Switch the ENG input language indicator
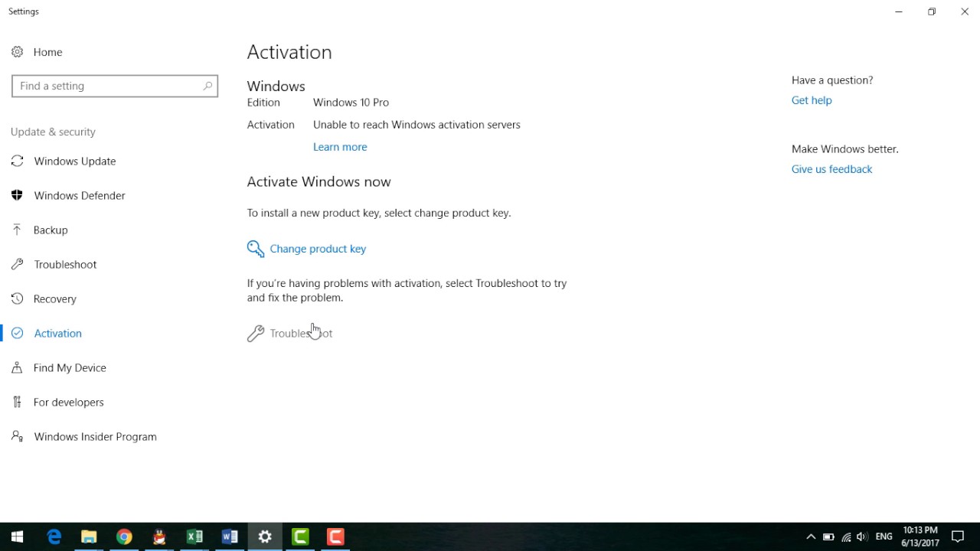The height and width of the screenshot is (551, 980). tap(884, 537)
